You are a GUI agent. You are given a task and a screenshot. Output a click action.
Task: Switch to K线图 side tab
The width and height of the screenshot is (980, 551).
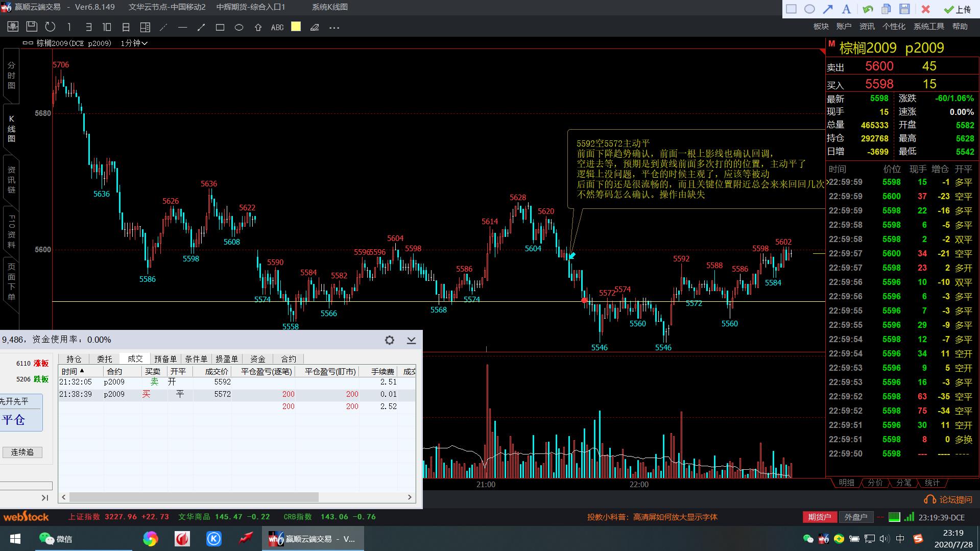click(11, 129)
